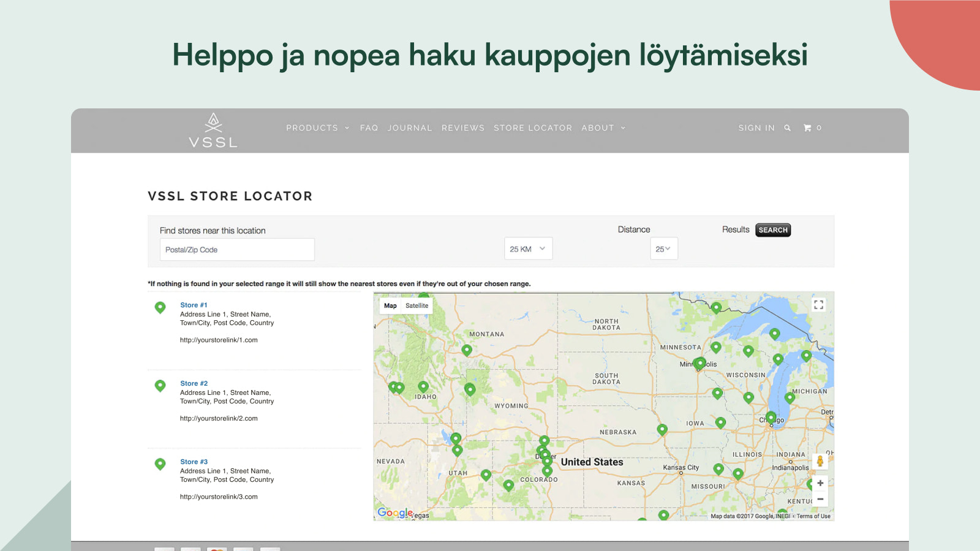Zoom out the map with minus icon

point(820,499)
